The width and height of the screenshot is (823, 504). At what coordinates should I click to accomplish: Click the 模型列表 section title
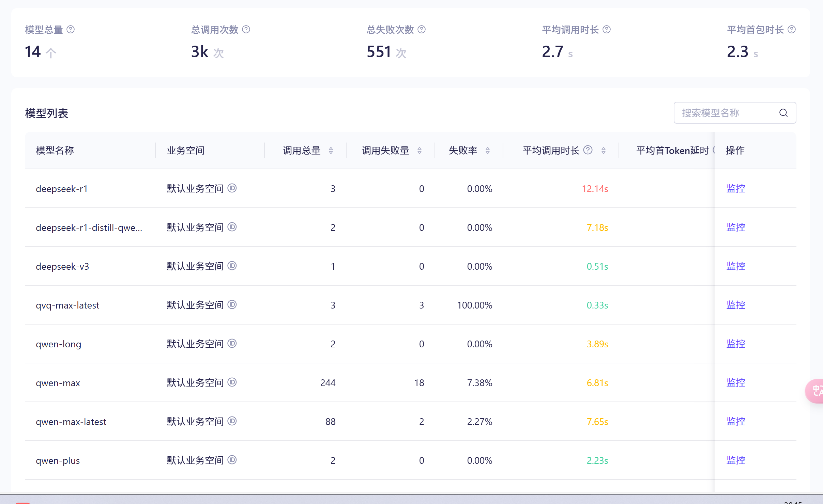coord(47,113)
